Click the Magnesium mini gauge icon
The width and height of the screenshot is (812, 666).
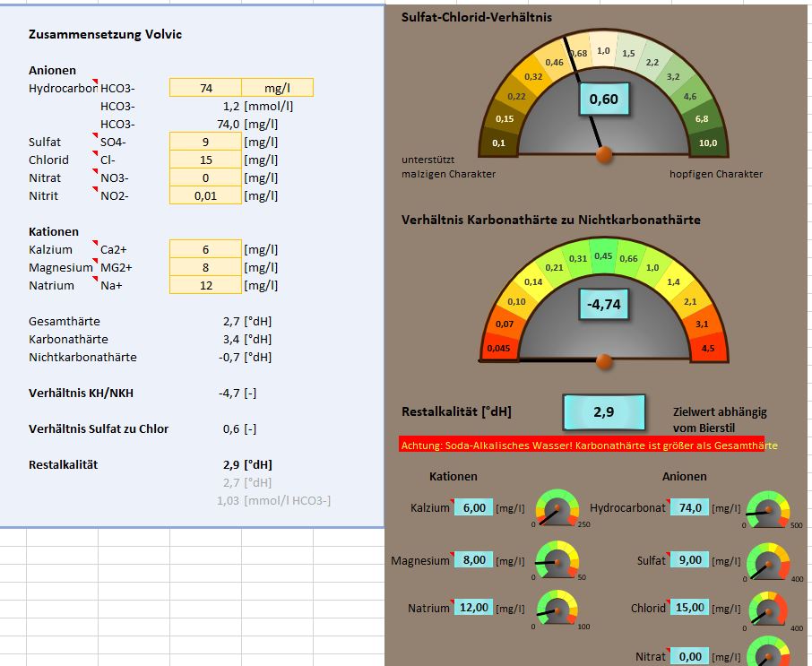556,560
